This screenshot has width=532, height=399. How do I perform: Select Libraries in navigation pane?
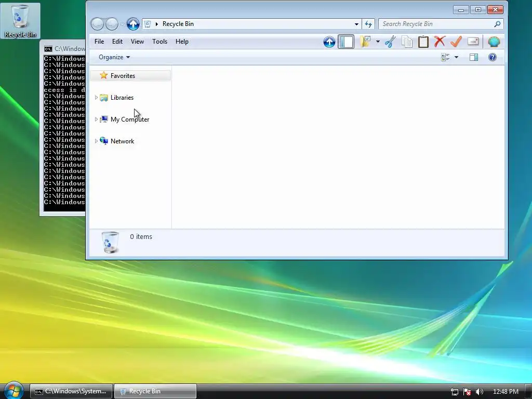pos(122,97)
